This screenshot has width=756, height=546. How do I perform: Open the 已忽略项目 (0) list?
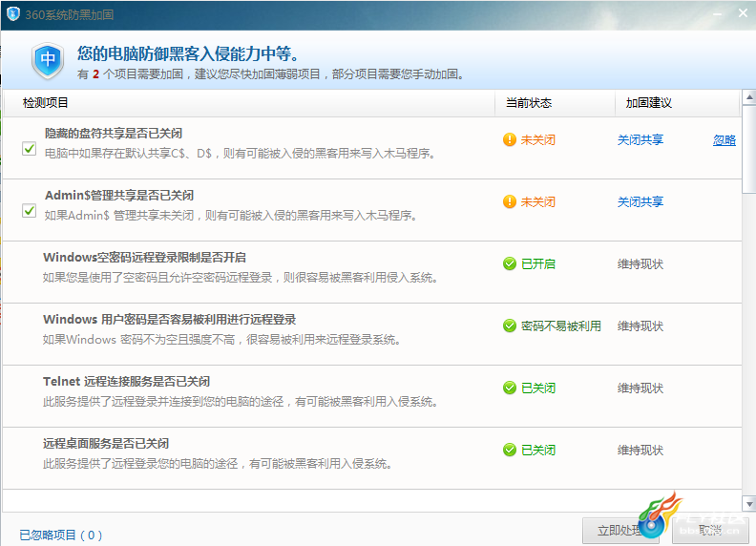[x=61, y=535]
